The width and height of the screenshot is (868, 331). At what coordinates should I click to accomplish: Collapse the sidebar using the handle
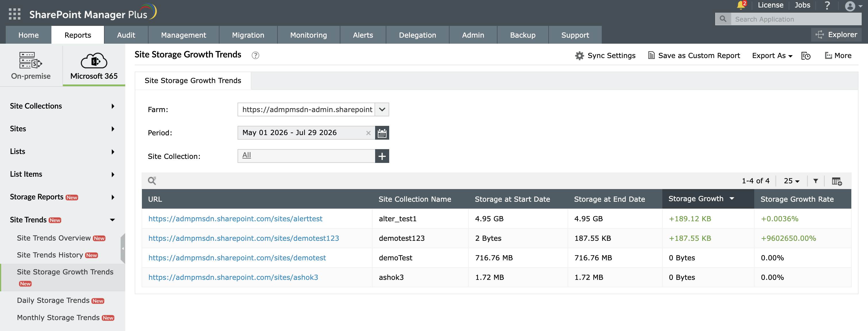[123, 249]
